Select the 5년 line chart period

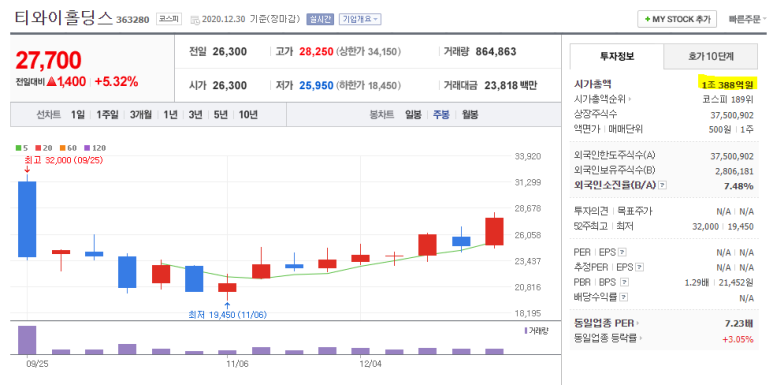point(220,115)
